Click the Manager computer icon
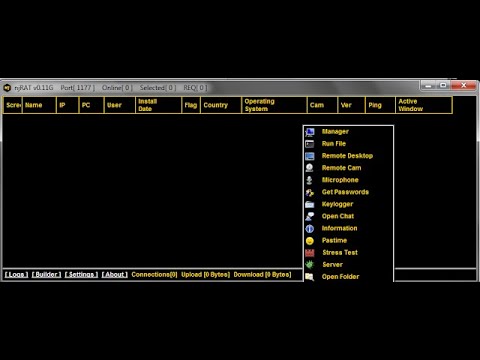Screen dimensions: 480x360 (310, 132)
